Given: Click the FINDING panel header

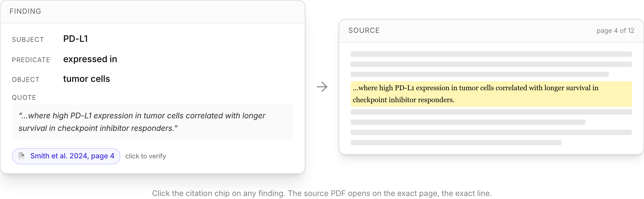Looking at the screenshot, I should point(153,12).
